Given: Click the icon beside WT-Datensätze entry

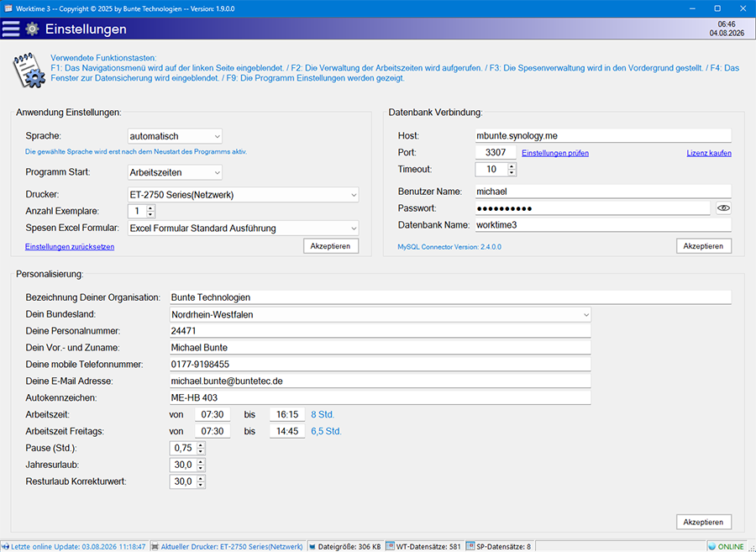Looking at the screenshot, I should 391,547.
